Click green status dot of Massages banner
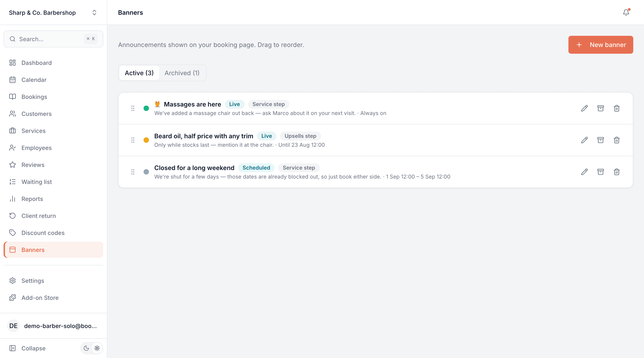This screenshot has width=644, height=358. 146,108
